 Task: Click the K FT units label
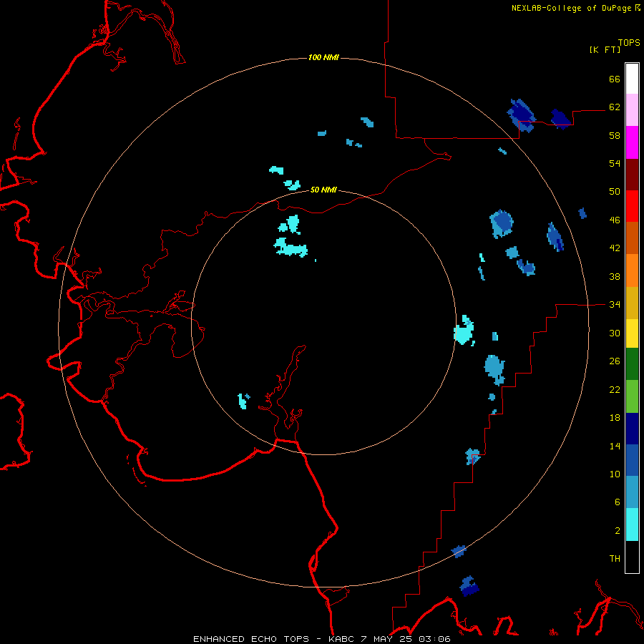tap(605, 50)
